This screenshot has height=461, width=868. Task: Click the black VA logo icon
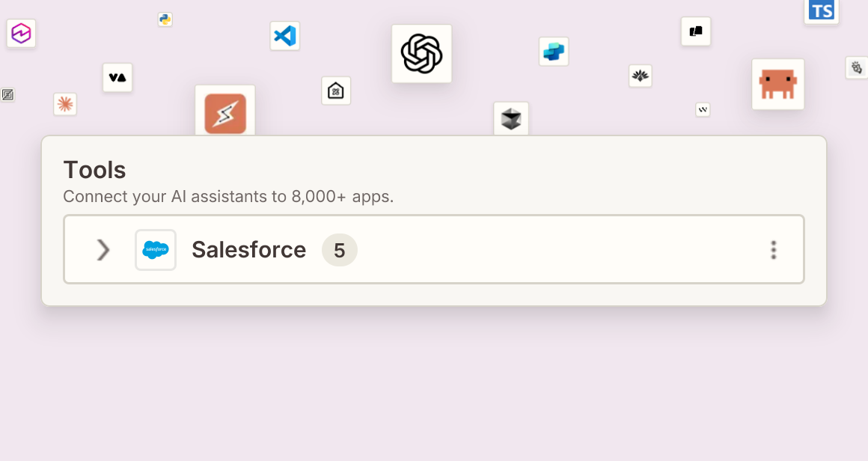click(117, 78)
